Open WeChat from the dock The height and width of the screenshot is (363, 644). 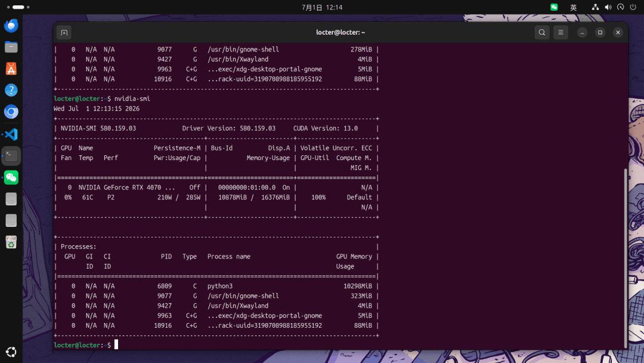pyautogui.click(x=11, y=177)
